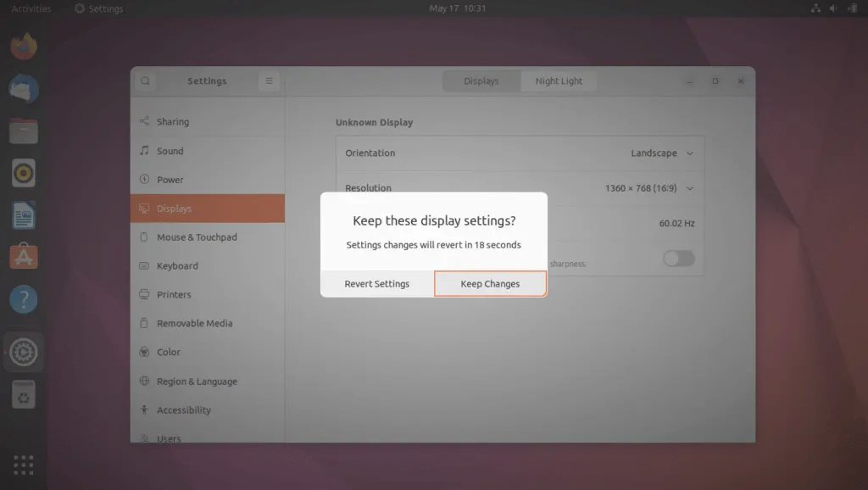Launch Firefox from the dock

pyautogui.click(x=23, y=46)
